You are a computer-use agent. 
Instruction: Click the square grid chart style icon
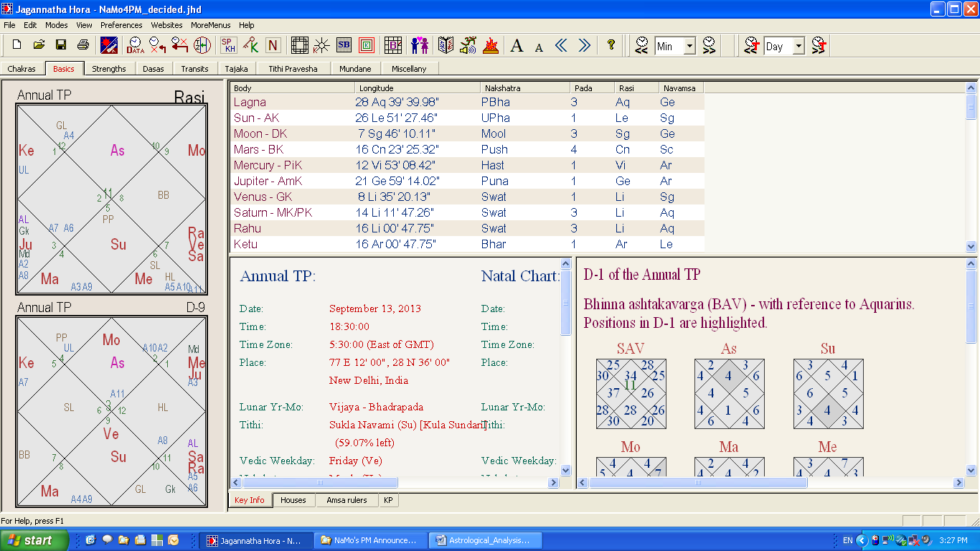[299, 45]
